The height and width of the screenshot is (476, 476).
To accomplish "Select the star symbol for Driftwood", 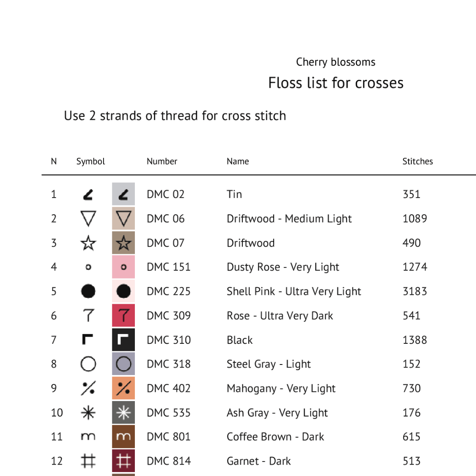I will [x=88, y=243].
